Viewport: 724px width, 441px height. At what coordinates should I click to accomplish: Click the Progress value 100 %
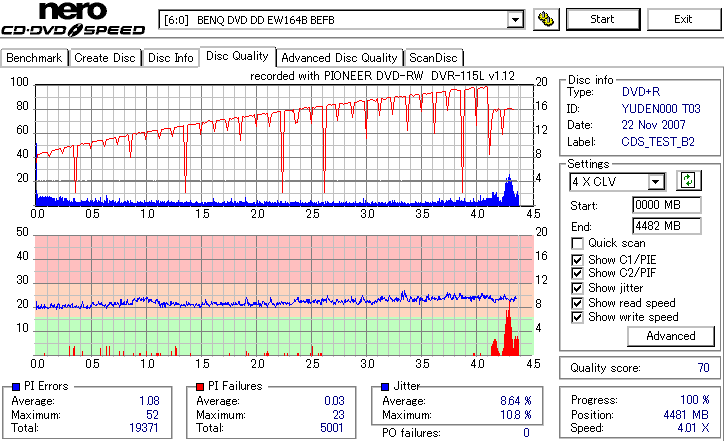pyautogui.click(x=694, y=400)
